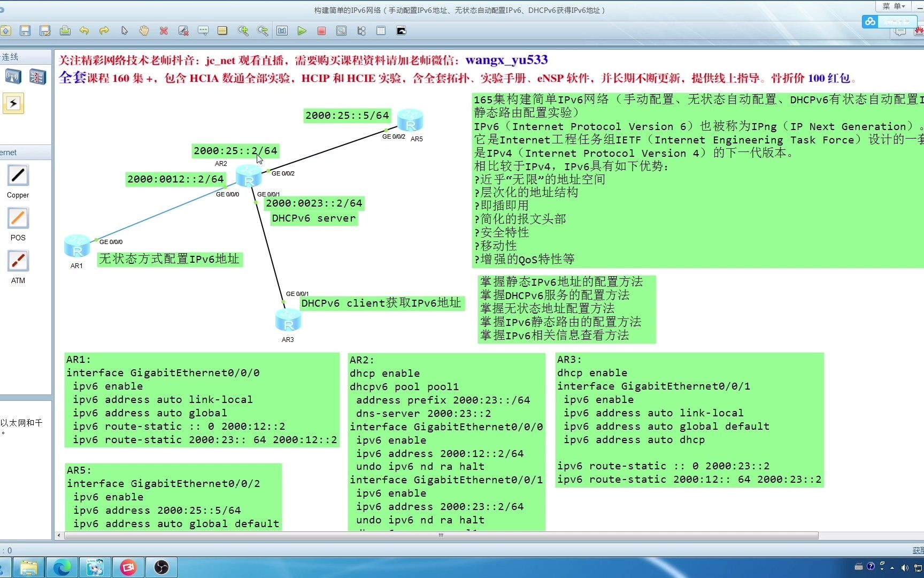Click the 2000:25::2/64 address label
924x578 pixels.
235,151
